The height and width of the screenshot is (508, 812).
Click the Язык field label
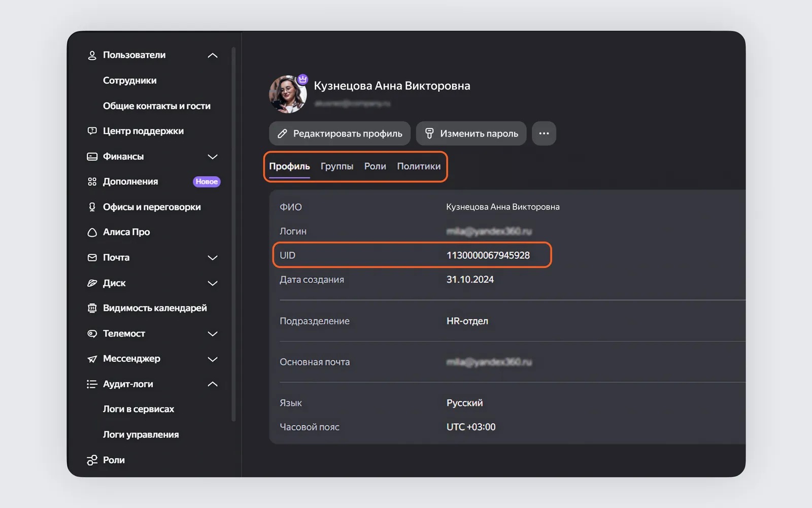coord(291,403)
